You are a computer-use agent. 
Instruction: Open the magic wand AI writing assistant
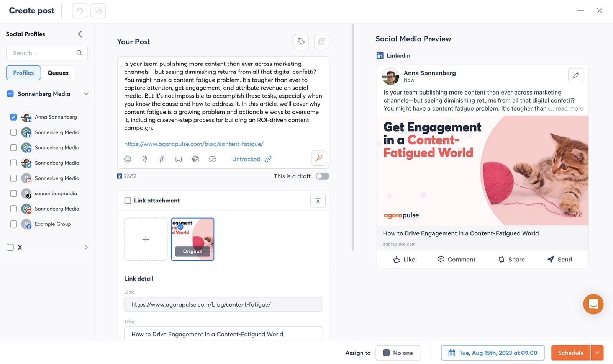point(318,158)
